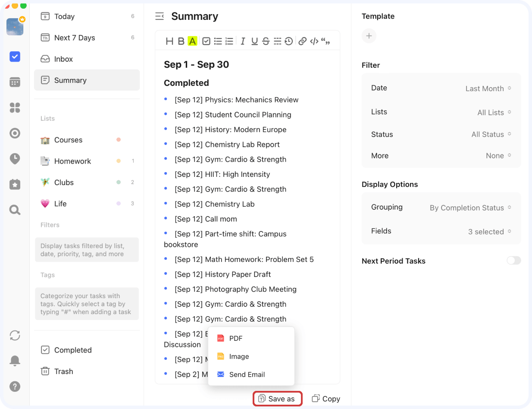Insert code block using code icon
Image resolution: width=532 pixels, height=409 pixels.
pos(314,41)
